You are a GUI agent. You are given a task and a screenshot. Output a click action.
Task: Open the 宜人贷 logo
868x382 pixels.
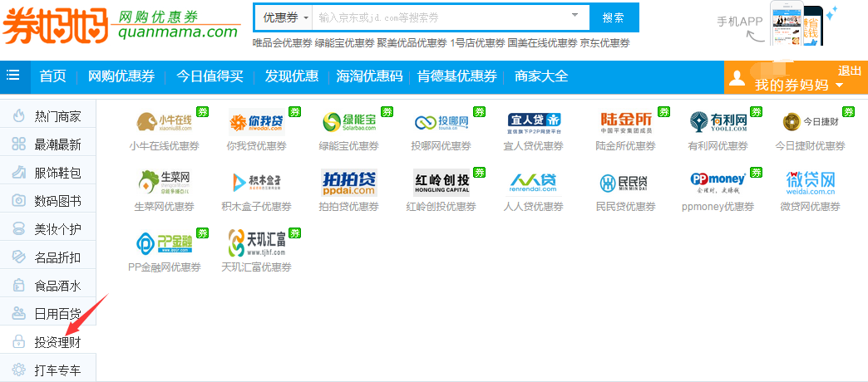pos(535,121)
